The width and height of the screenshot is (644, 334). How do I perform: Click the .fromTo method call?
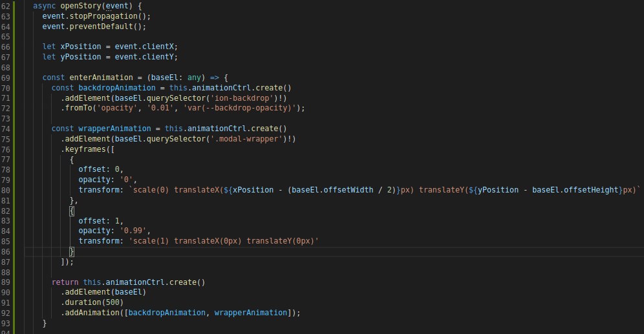78,109
